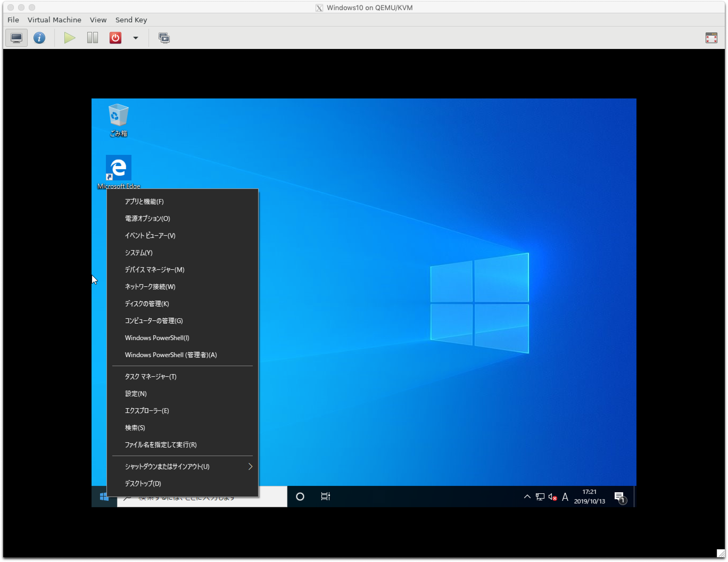Viewport: 728px width, 562px height.
Task: Click the green Run virtual machine icon
Action: (x=69, y=38)
